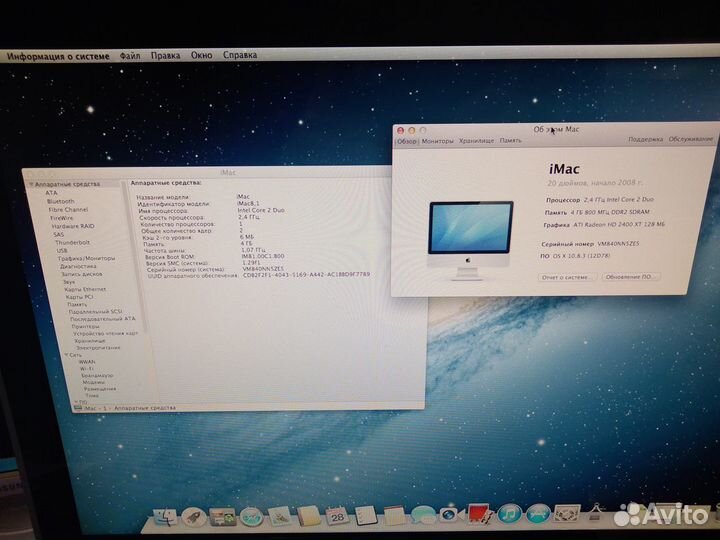Click iMac computer image in About window

point(470,241)
